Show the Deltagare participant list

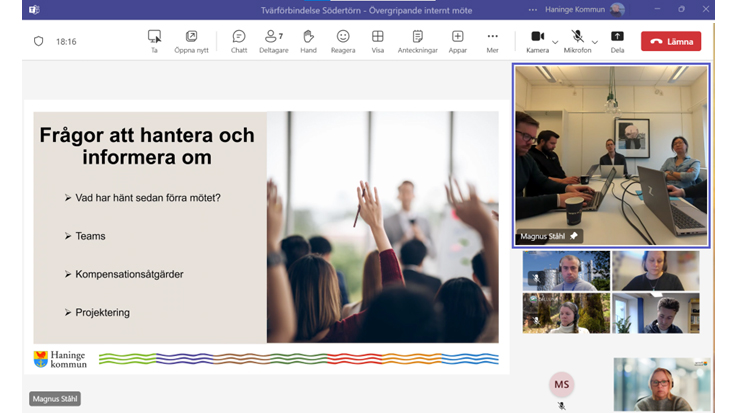(x=273, y=40)
